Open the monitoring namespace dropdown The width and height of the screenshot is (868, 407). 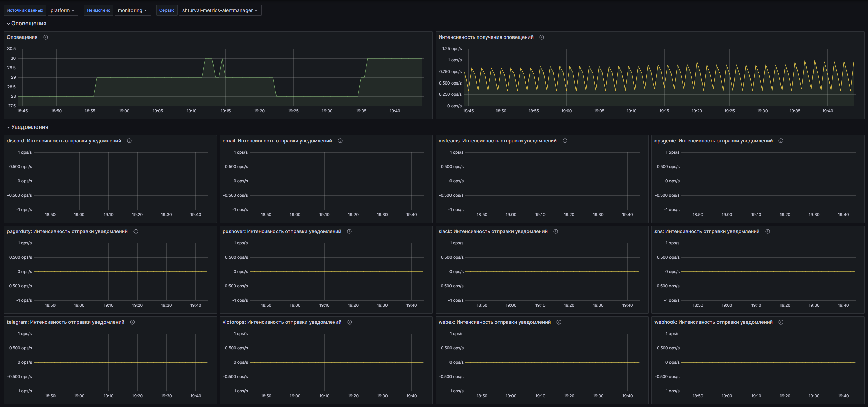coord(132,10)
